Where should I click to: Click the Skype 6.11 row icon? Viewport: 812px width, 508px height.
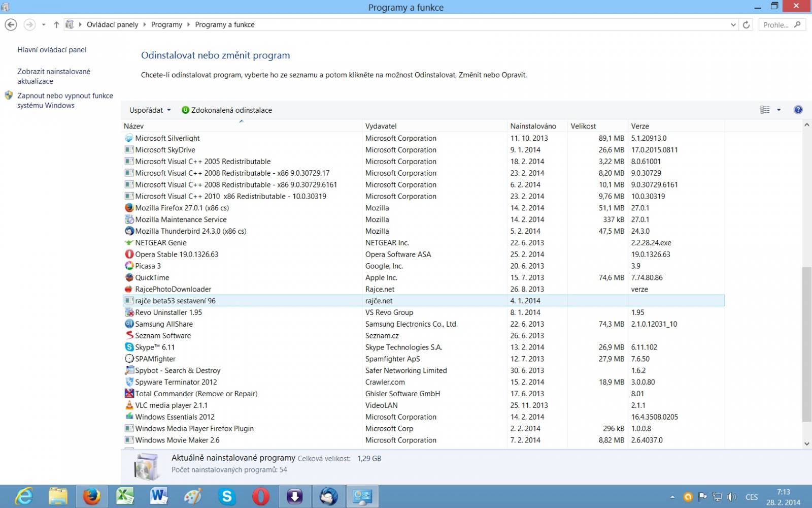(x=129, y=347)
